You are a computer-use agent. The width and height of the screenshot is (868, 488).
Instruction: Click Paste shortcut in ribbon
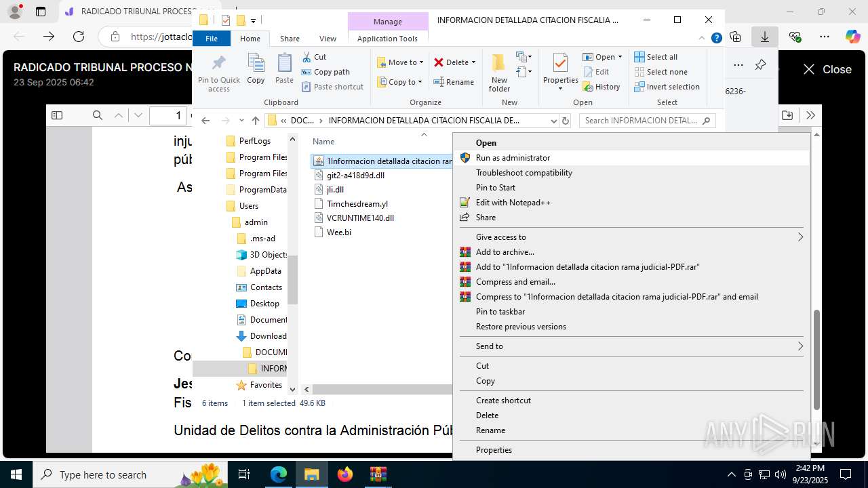(332, 87)
